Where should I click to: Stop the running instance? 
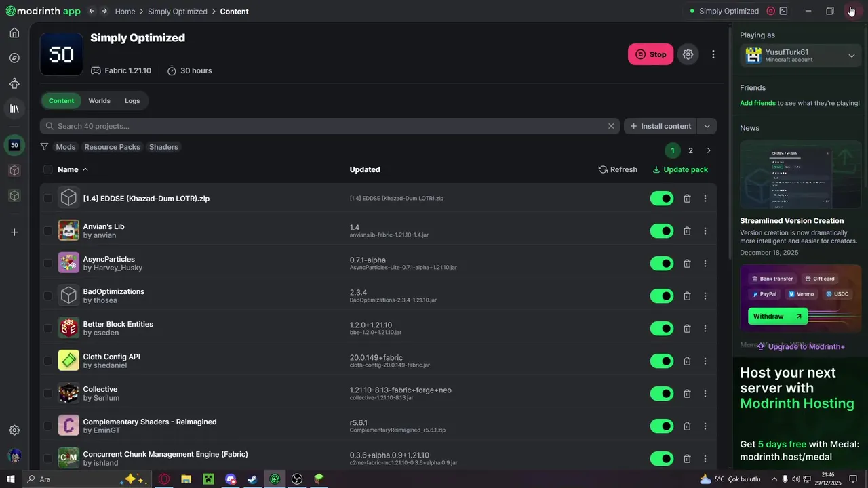point(650,54)
